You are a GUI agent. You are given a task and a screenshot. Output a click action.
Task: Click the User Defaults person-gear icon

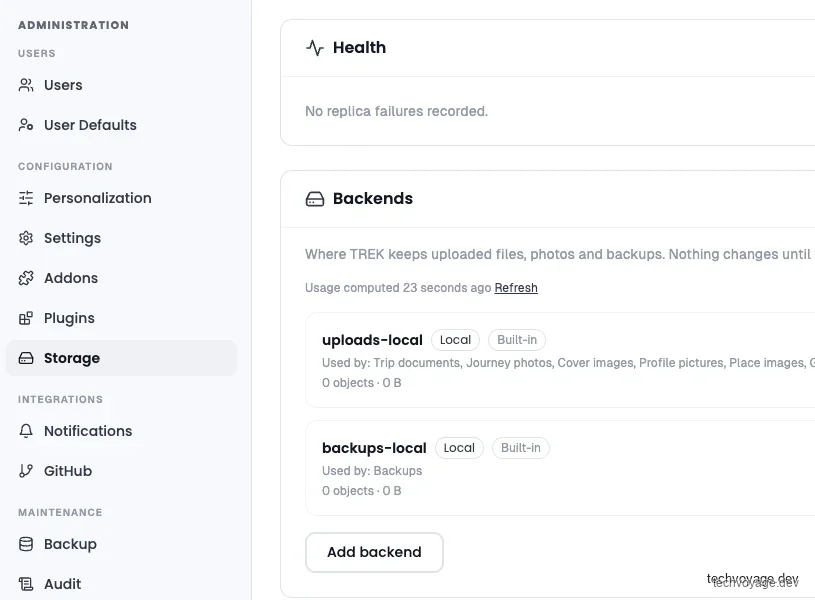tap(26, 125)
